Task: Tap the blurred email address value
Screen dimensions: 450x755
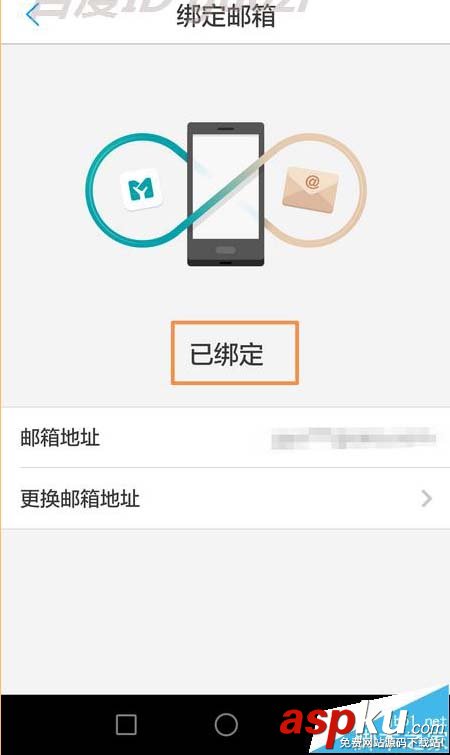Action: click(353, 438)
